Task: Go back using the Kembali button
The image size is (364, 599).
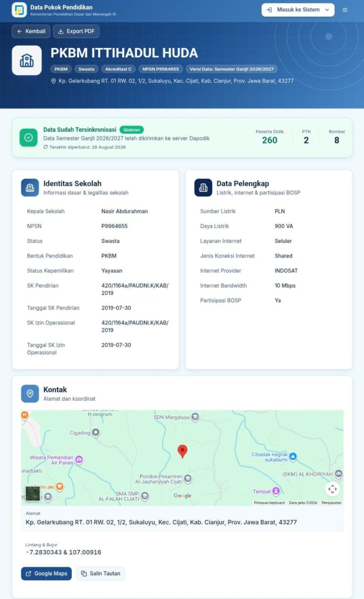Action: [x=31, y=31]
